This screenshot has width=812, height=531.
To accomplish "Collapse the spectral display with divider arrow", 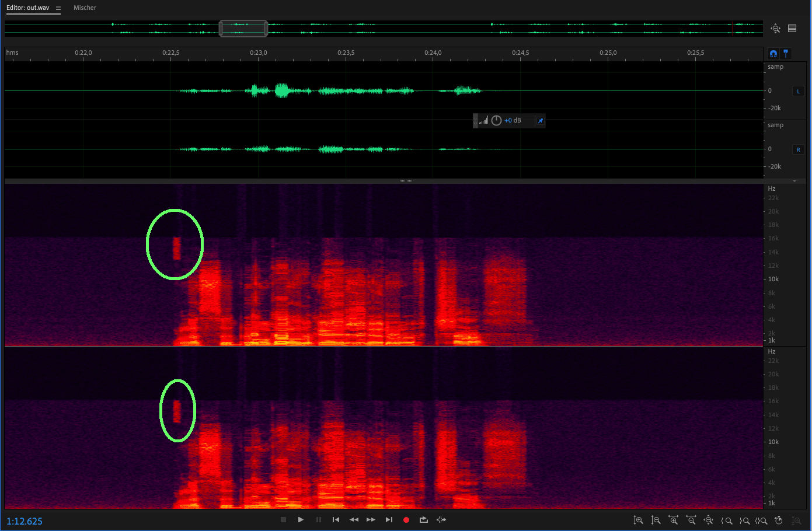I will (x=794, y=181).
